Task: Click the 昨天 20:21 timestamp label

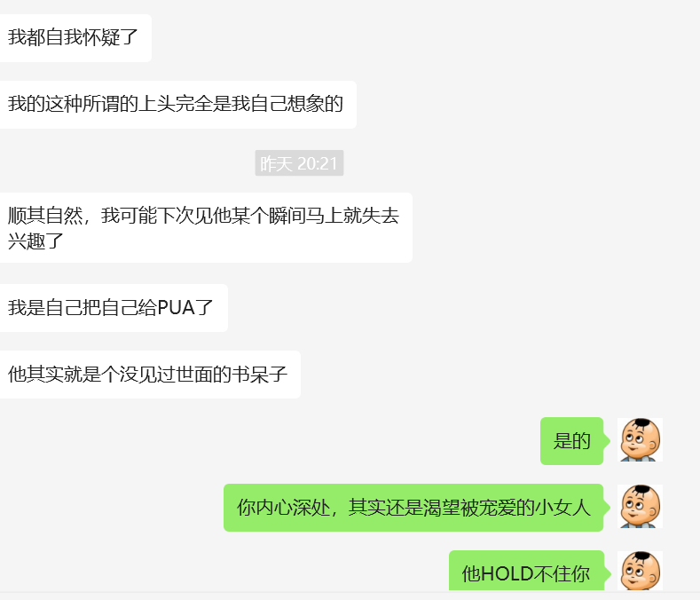Action: point(299,163)
